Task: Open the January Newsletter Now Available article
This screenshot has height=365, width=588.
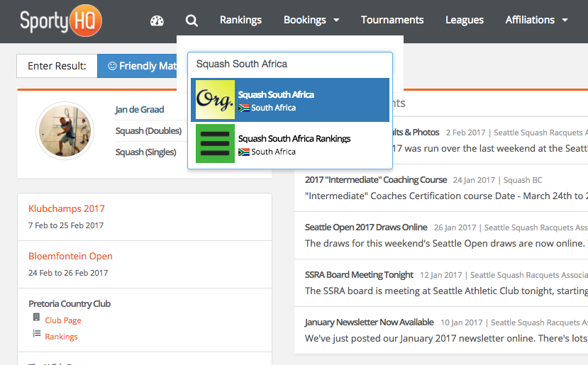Action: (369, 322)
